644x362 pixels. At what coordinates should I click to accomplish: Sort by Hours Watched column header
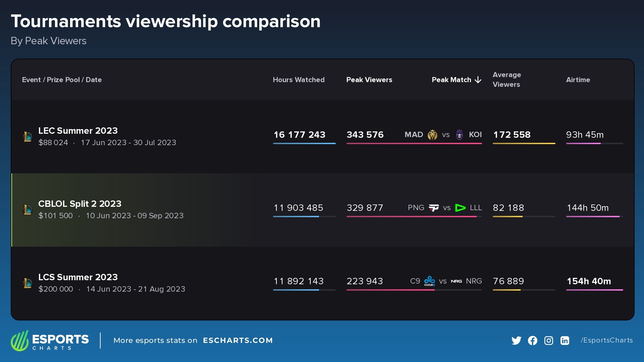click(x=299, y=80)
